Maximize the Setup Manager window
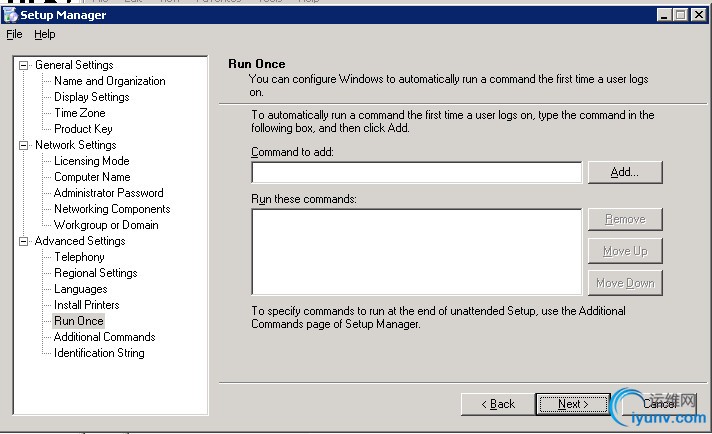 click(x=681, y=15)
